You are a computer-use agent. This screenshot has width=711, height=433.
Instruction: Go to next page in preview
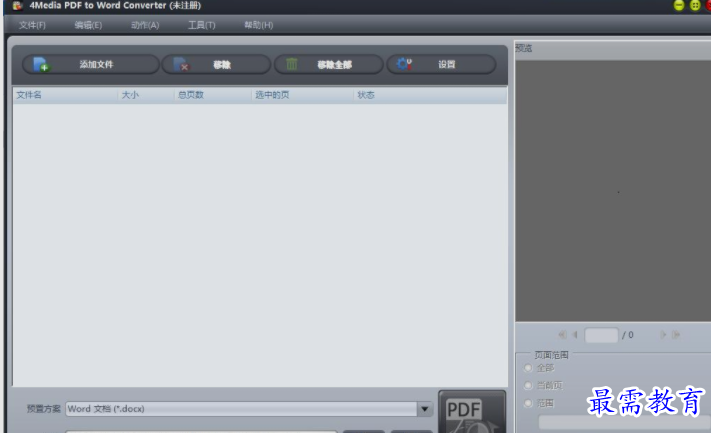(663, 335)
